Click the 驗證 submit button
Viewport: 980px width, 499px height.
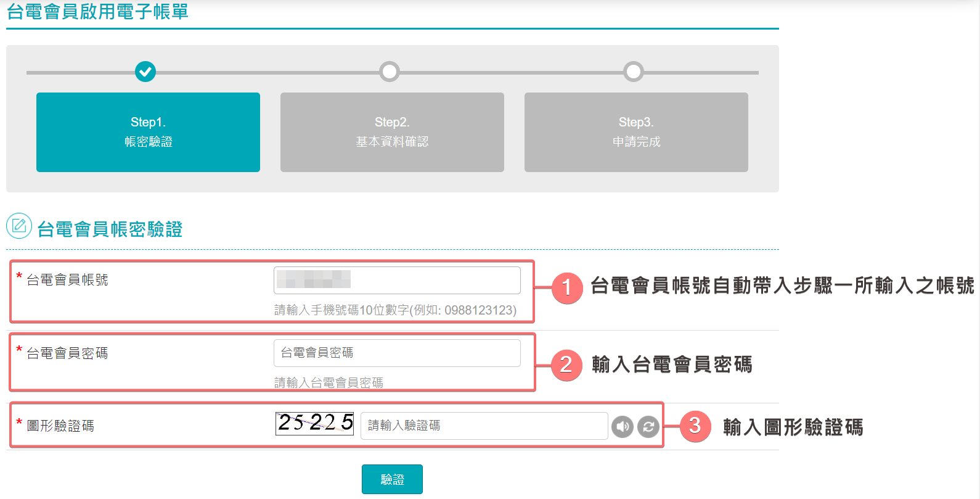392,479
